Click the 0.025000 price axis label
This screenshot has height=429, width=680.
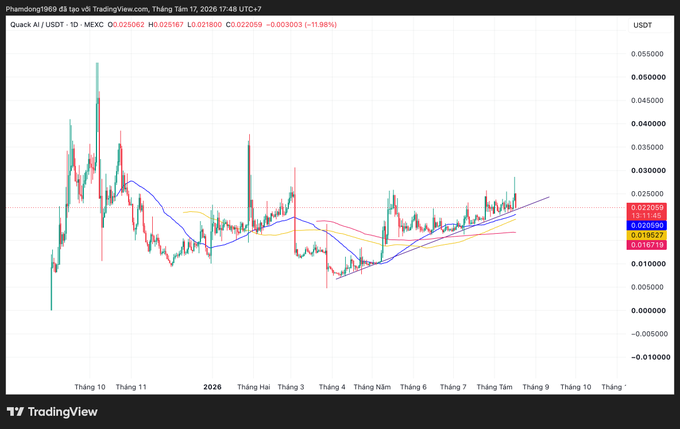(647, 194)
